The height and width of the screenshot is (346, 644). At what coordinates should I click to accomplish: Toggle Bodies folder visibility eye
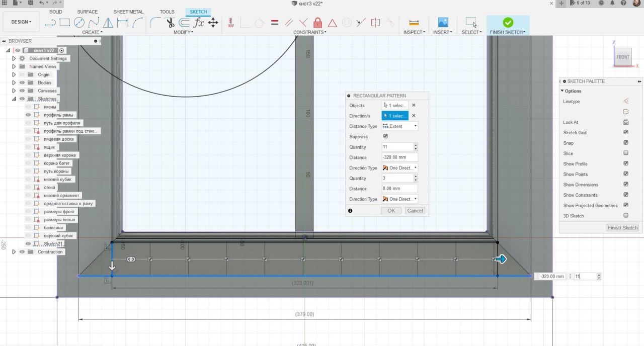tap(22, 82)
